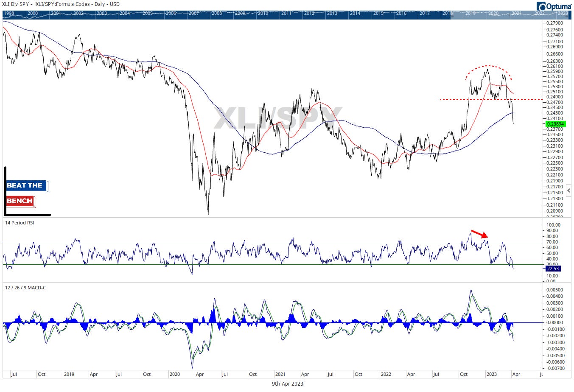Click the 0.26100 price scale value

point(555,66)
